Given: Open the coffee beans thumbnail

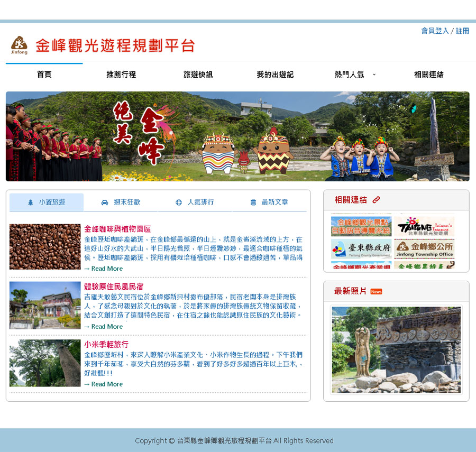Looking at the screenshot, I should click(45, 247).
